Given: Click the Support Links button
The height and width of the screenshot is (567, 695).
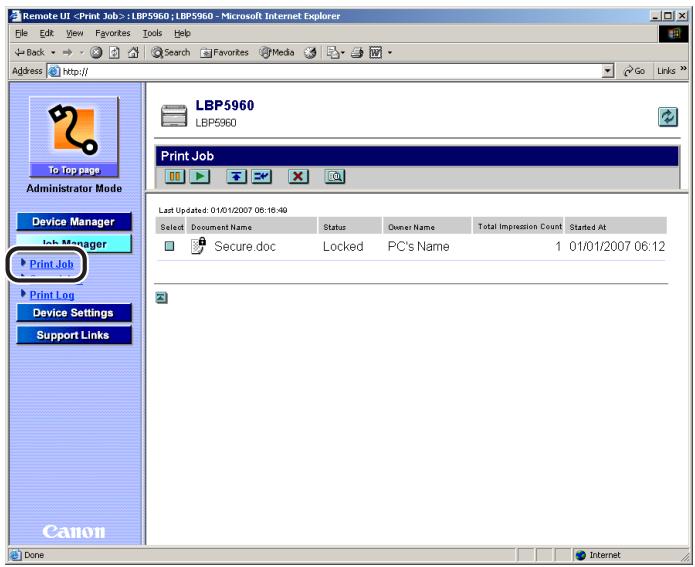Looking at the screenshot, I should pos(74,335).
